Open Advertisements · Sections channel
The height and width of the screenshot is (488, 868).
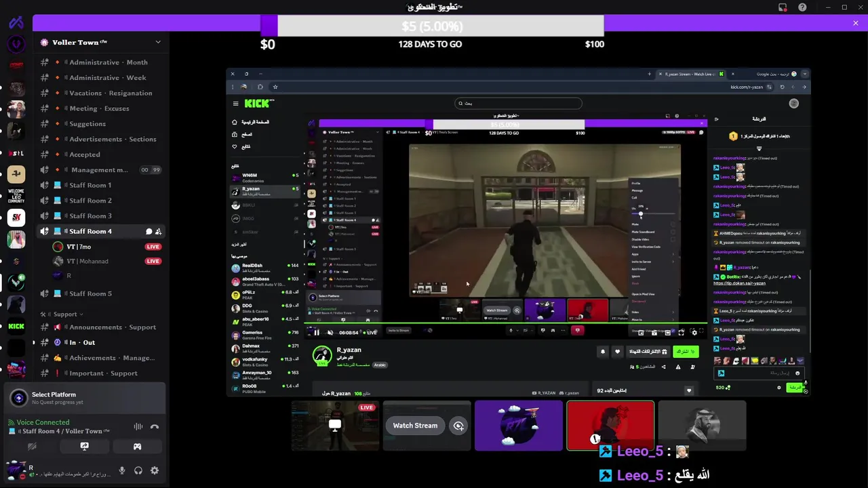[102, 139]
